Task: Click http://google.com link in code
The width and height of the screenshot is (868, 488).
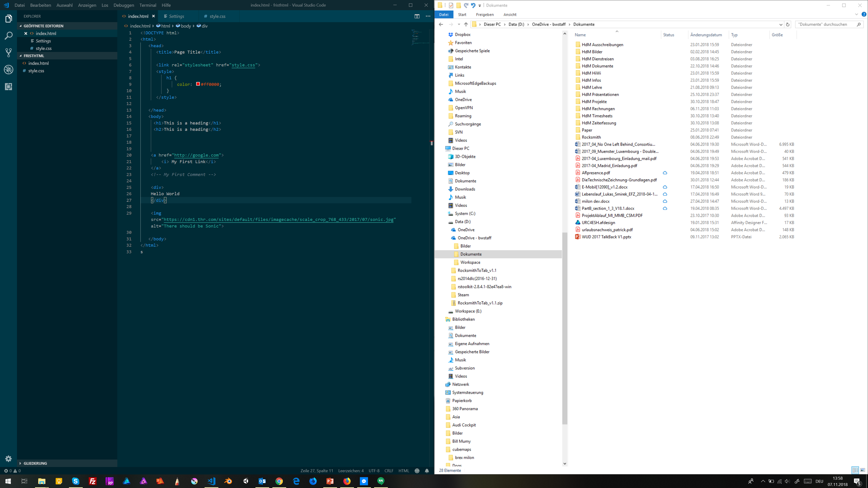Action: click(x=196, y=155)
